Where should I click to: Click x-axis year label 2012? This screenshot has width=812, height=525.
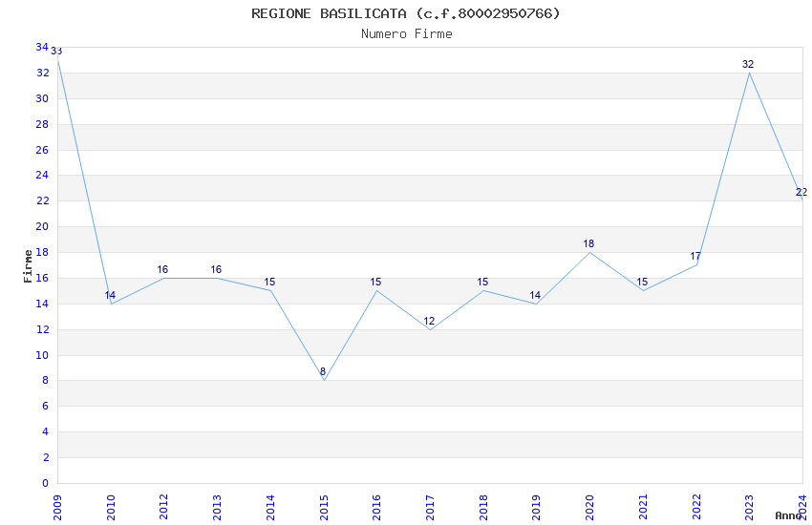pyautogui.click(x=163, y=508)
